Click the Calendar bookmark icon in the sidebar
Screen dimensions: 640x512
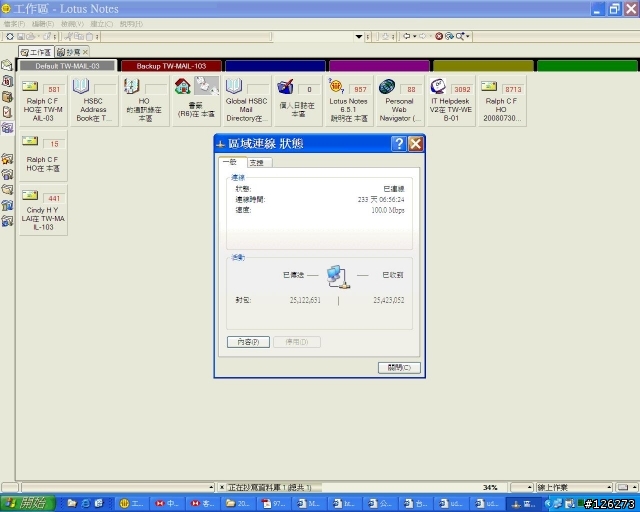(x=7, y=81)
